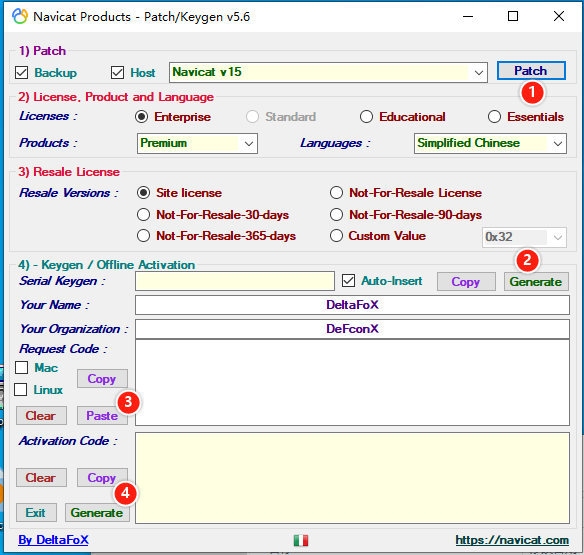Click inside the Activation Code text area
Image resolution: width=584 pixels, height=555 pixels.
[352, 478]
